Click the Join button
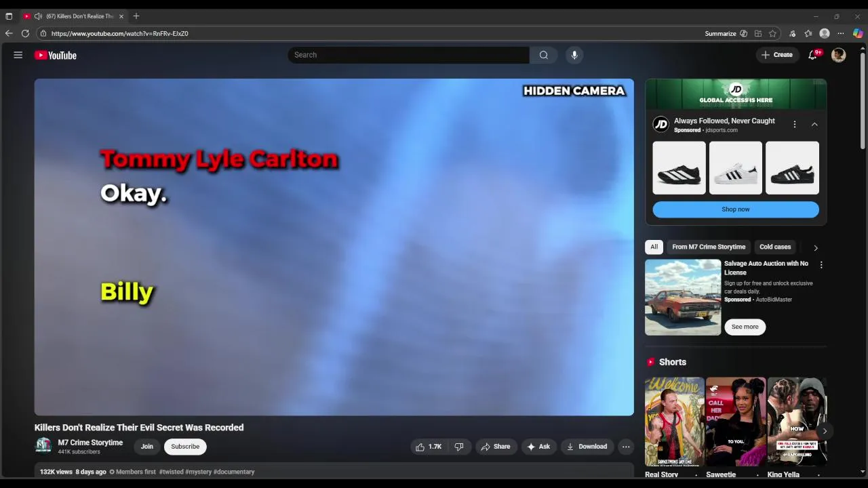 point(147,447)
